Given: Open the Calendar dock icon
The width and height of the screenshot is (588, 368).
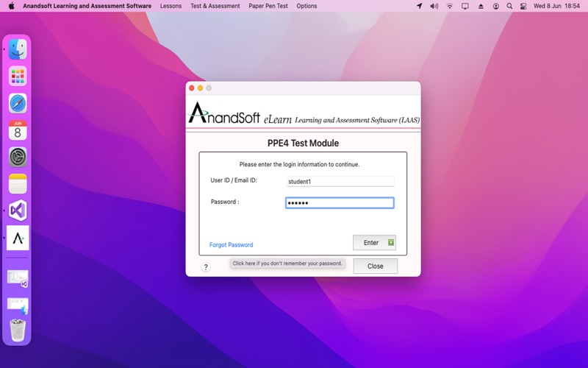Looking at the screenshot, I should pos(18,130).
